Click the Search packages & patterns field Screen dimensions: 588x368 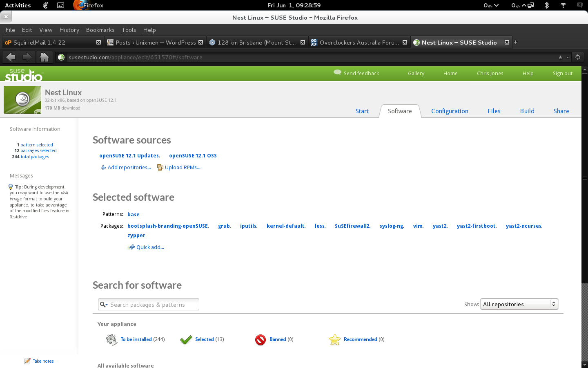[x=149, y=305]
